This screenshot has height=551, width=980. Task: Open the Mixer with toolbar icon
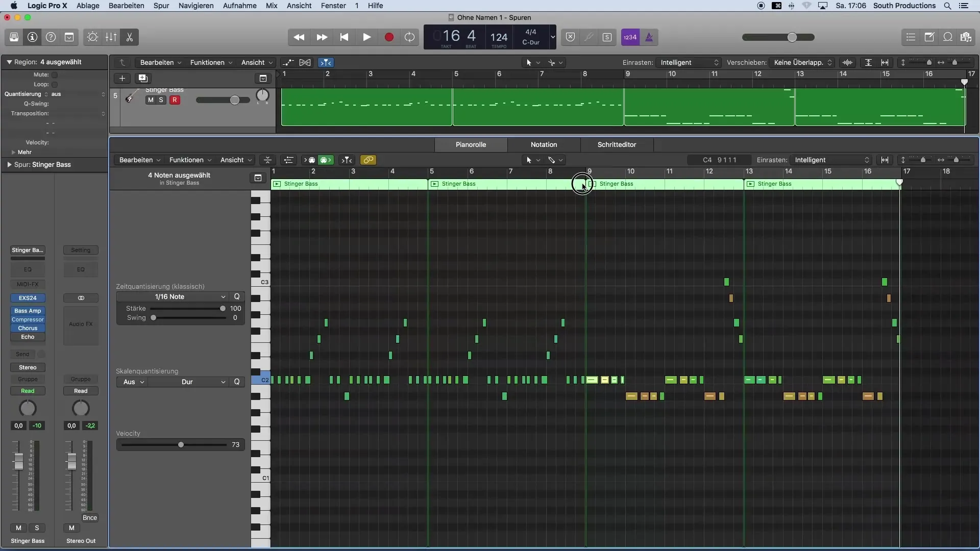tap(111, 37)
